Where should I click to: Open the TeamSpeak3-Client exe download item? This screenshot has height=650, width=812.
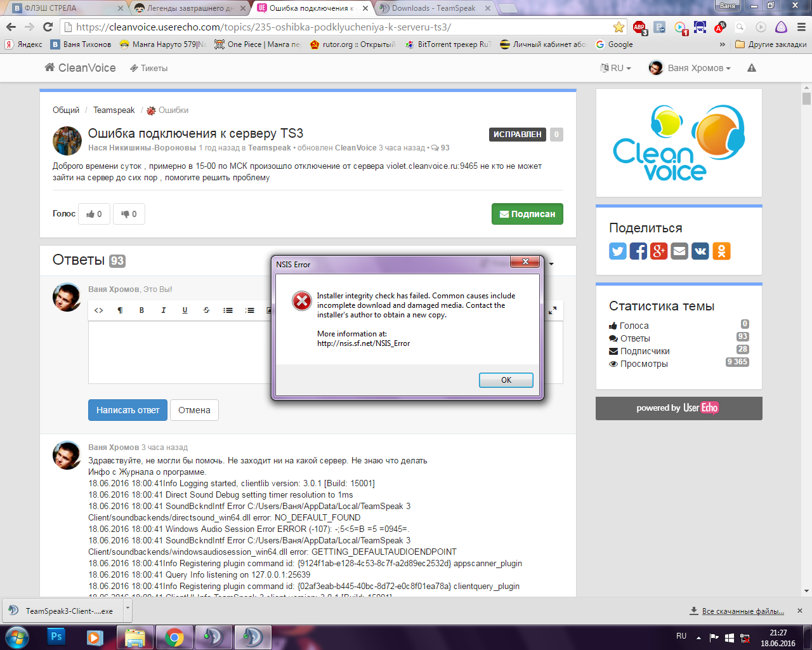coord(62,611)
